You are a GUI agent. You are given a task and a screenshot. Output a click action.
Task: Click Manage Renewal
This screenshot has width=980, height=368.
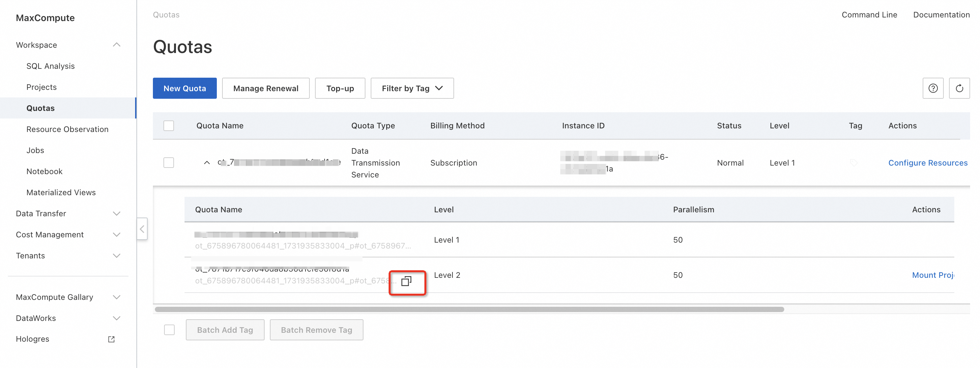click(266, 88)
